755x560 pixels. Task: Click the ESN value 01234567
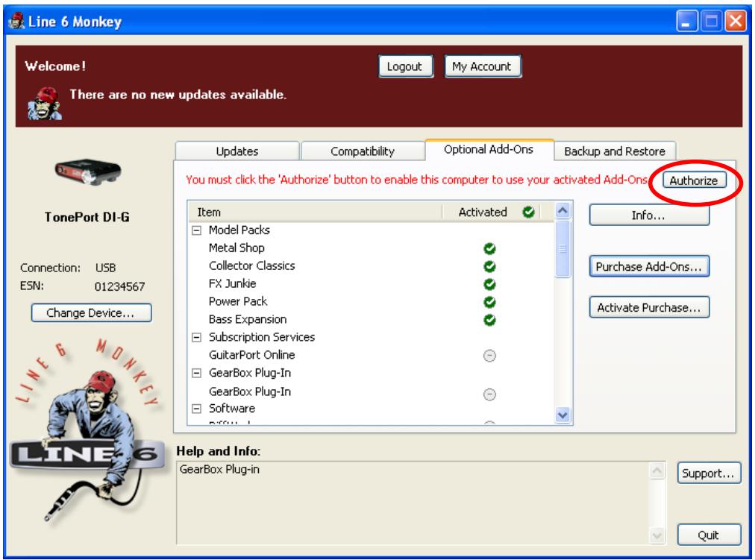119,287
